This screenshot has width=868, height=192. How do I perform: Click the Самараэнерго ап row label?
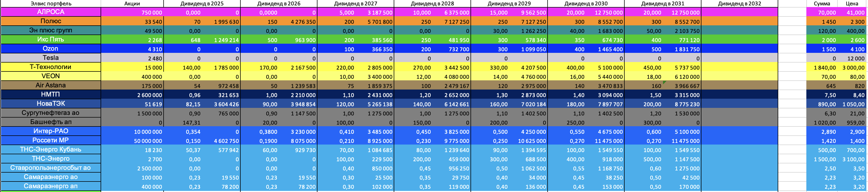[x=51, y=186]
